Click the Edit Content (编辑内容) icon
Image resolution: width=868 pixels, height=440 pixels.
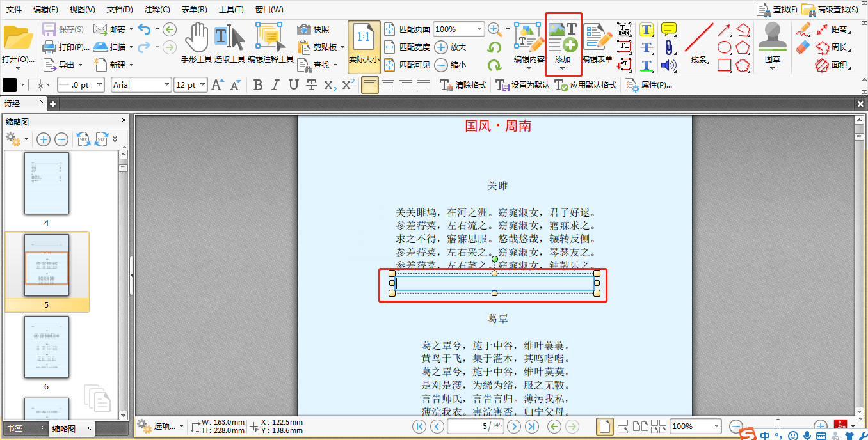click(529, 38)
